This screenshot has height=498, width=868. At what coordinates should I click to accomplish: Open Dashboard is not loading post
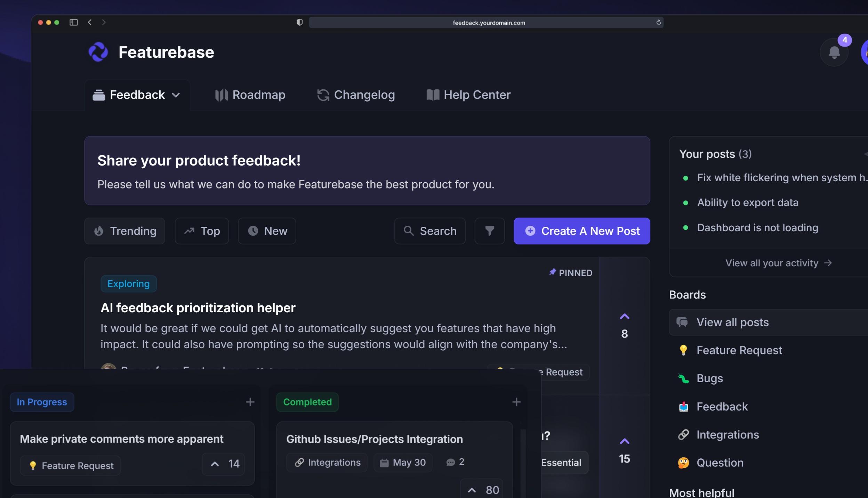pyautogui.click(x=757, y=228)
